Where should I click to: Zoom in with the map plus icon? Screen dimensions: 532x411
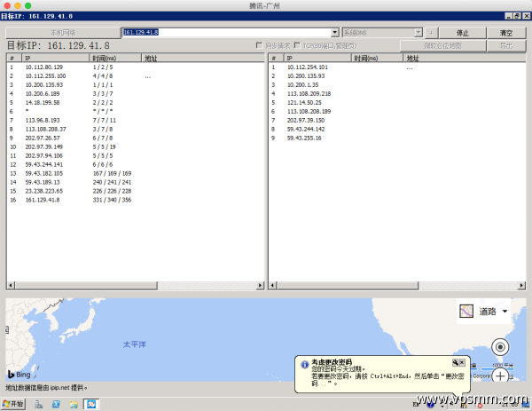(500, 376)
